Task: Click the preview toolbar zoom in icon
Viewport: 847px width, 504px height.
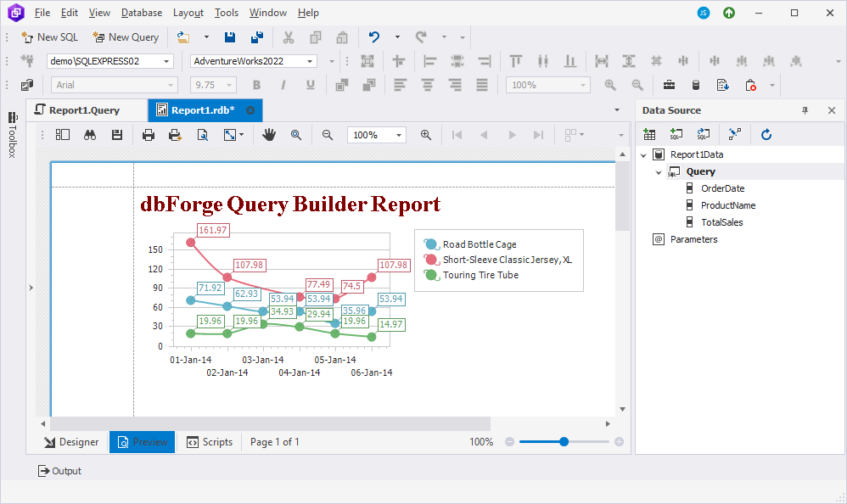Action: point(426,135)
